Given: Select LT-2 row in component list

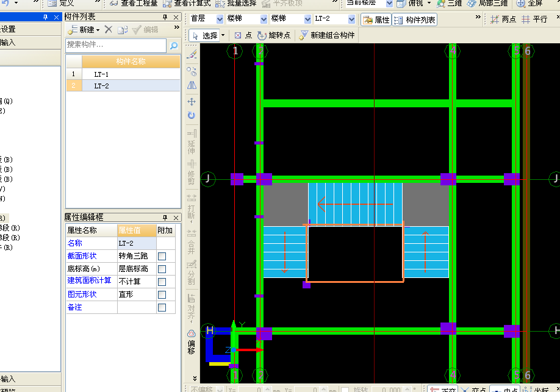Looking at the screenshot, I should 123,86.
